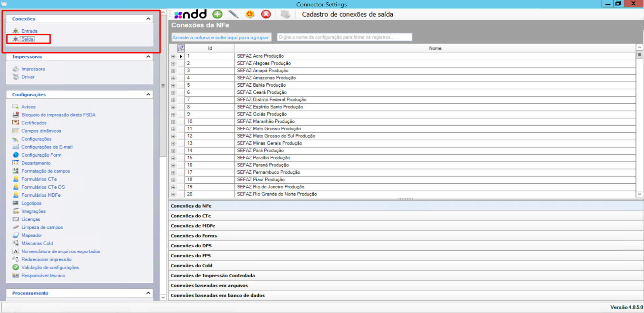This screenshot has width=644, height=313.
Task: Click the Redirecionar impressão icon
Action: (16, 259)
